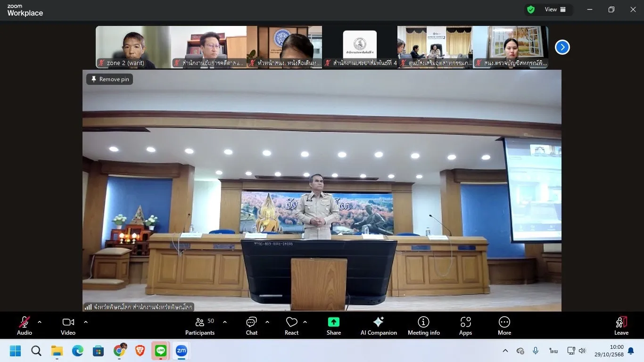644x362 pixels.
Task: Open the Chat panel
Action: point(251,325)
